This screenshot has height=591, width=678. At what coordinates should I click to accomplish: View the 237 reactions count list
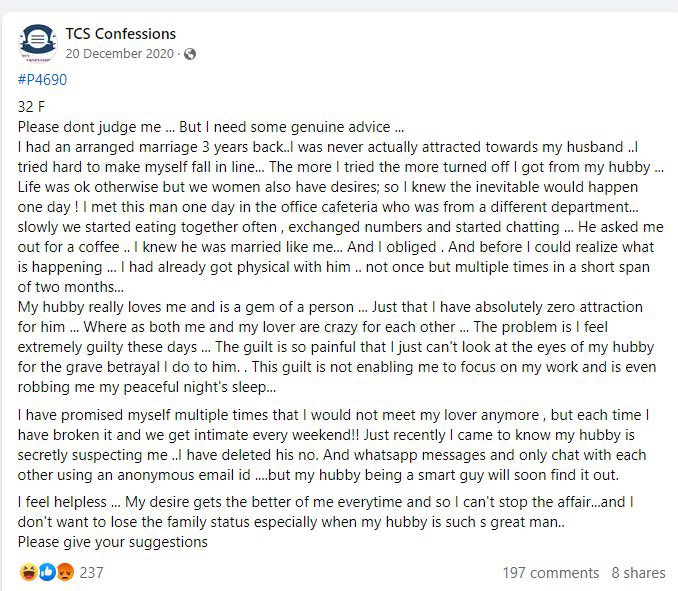click(x=91, y=572)
